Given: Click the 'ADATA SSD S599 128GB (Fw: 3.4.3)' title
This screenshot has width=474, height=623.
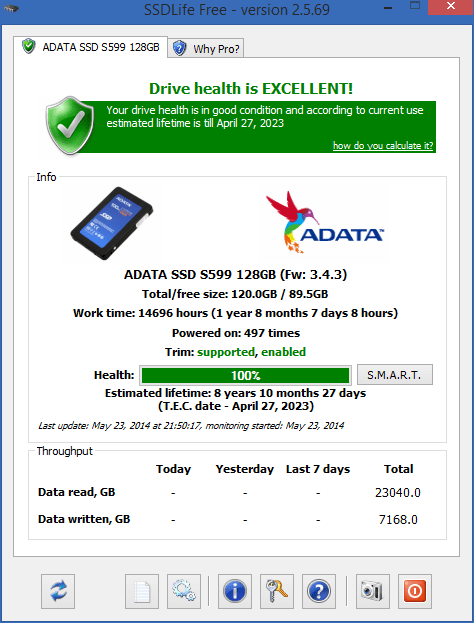Looking at the screenshot, I should pos(235,275).
